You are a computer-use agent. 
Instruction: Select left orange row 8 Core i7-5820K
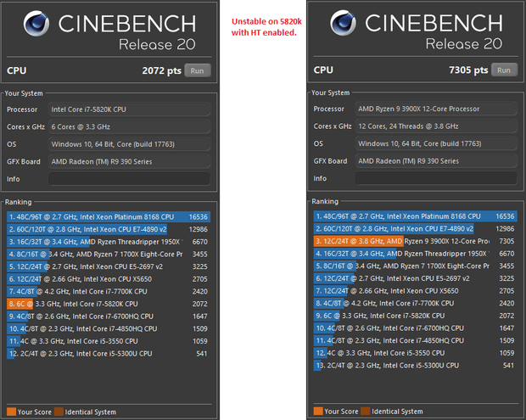pyautogui.click(x=109, y=304)
